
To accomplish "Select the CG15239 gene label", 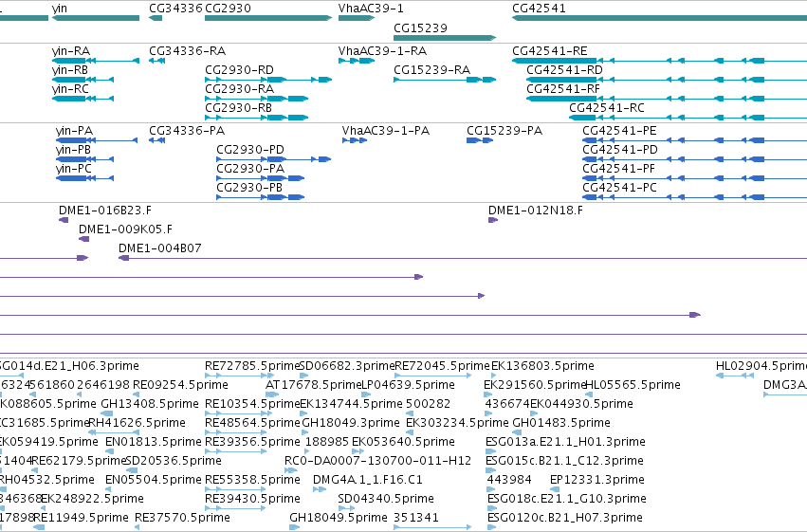I will point(420,28).
